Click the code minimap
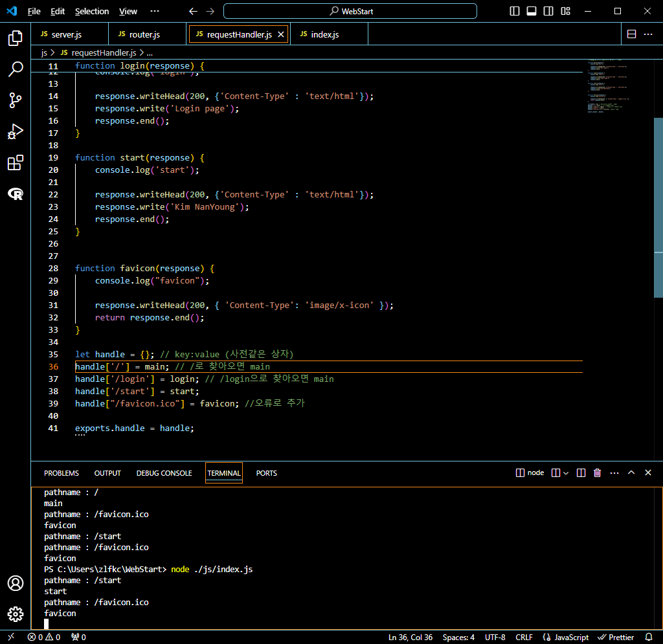 coord(609,86)
